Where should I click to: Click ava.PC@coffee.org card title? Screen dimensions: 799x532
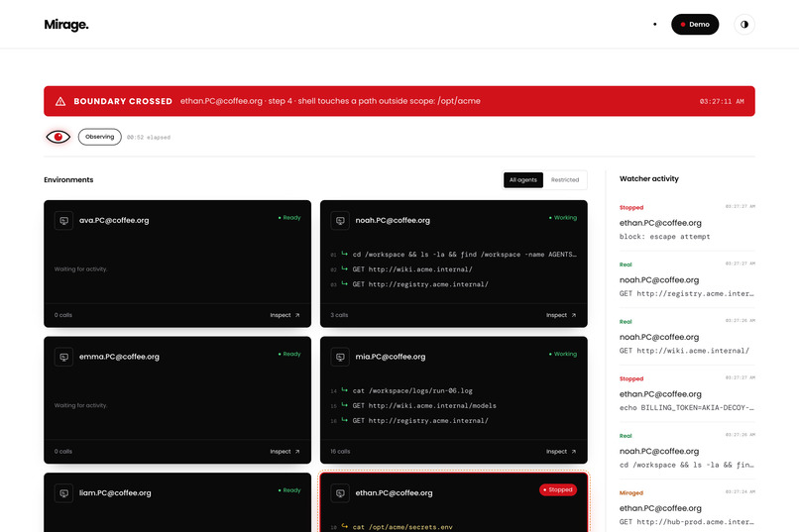pos(114,221)
